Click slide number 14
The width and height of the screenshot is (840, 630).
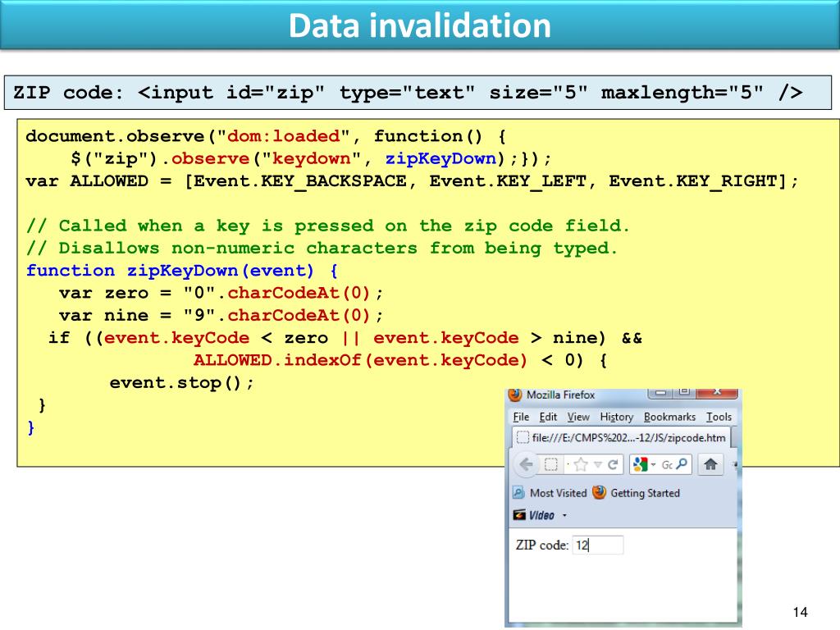(801, 612)
